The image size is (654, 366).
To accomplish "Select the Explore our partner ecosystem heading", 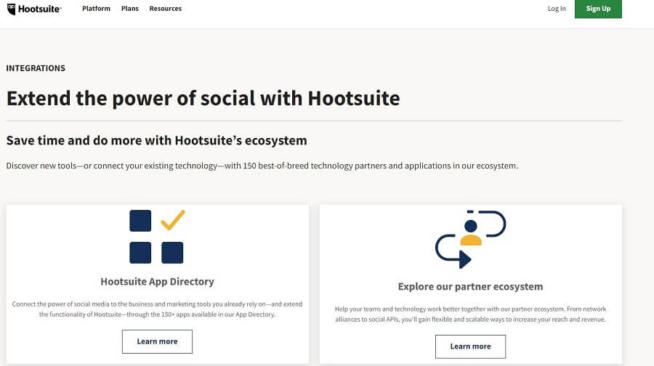I will [470, 286].
